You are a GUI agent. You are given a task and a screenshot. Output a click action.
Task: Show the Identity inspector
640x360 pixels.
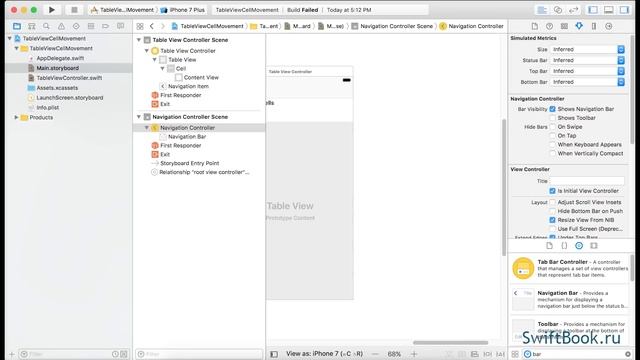(564, 26)
